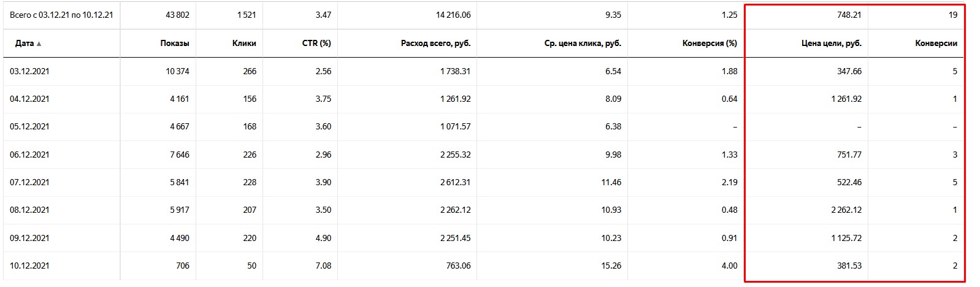Sort by the Показы column header
Viewport: 980px width, 287px height.
coord(175,44)
